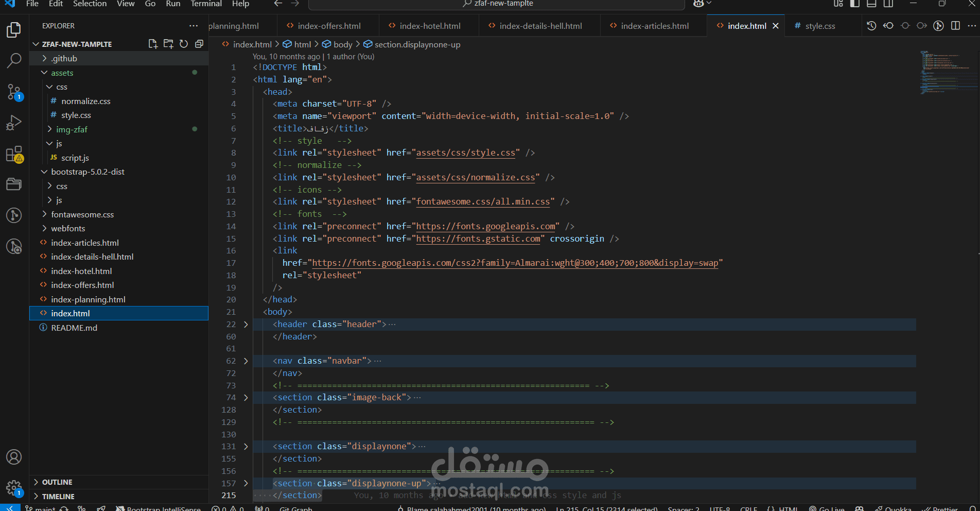980x511 pixels.
Task: Toggle the secondary side bar
Action: (x=888, y=4)
